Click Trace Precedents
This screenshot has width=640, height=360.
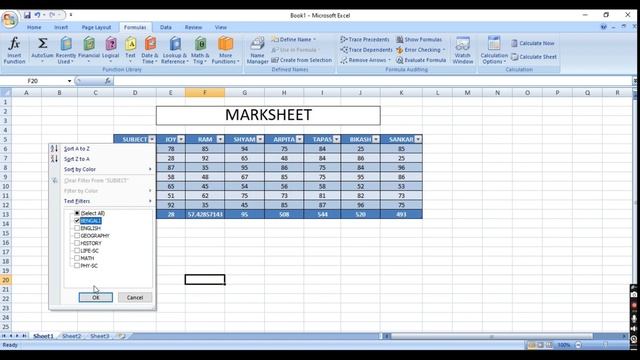[x=365, y=39]
